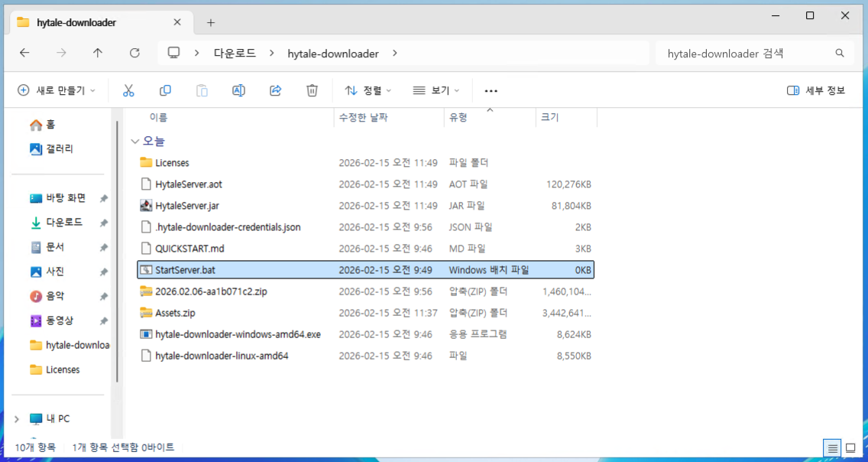Click the search magnifier icon
Screen dimensions: 868x462
[x=840, y=54]
